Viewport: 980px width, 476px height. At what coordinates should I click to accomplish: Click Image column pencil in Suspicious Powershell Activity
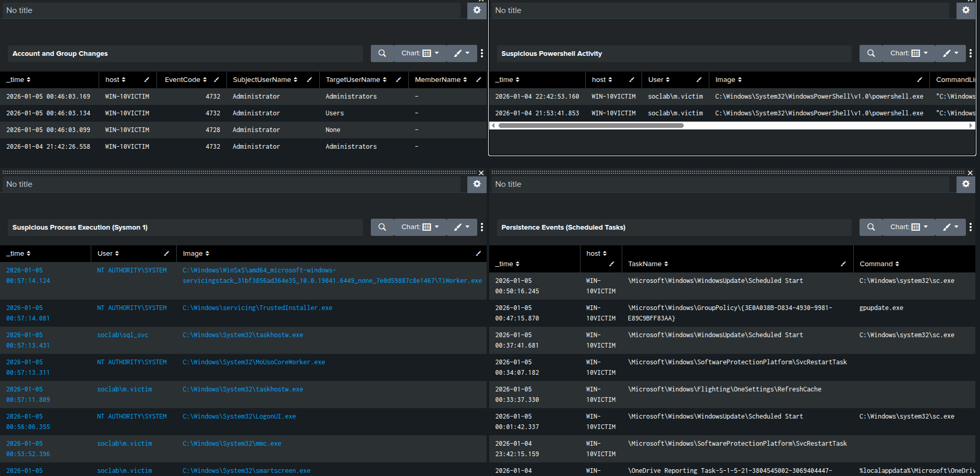pos(919,80)
